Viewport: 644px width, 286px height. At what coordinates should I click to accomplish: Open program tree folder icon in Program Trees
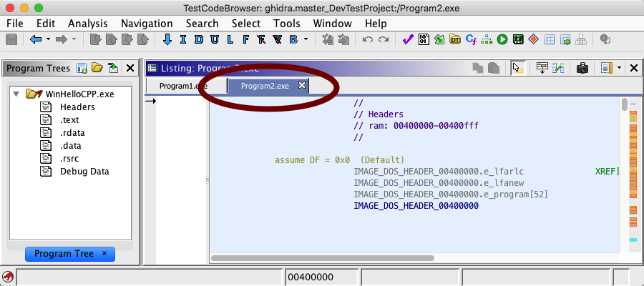(x=97, y=68)
